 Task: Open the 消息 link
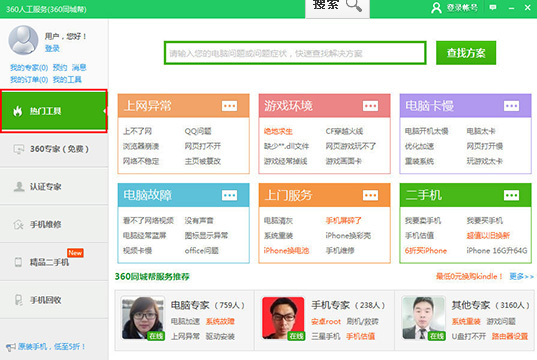point(79,67)
